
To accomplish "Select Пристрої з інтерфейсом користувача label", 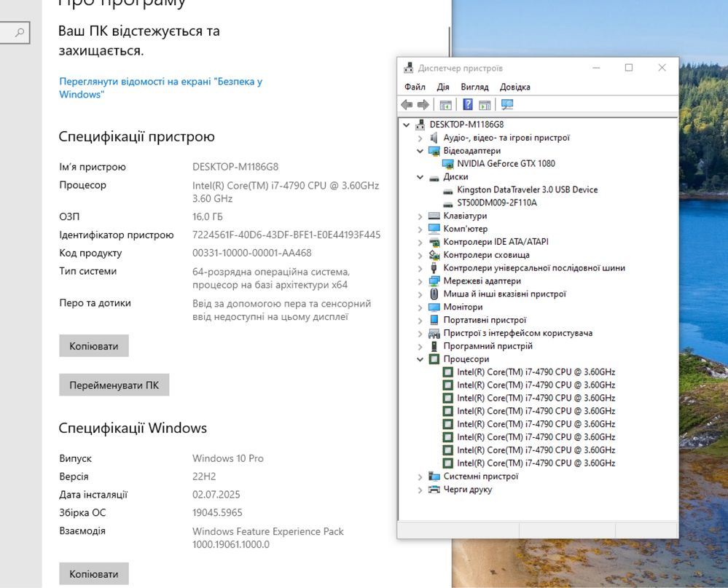I will coord(517,333).
